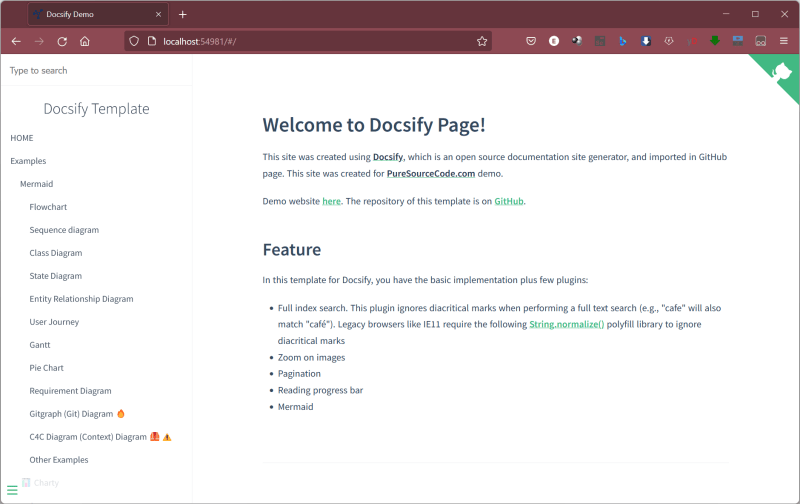Toggle the sidebar with the green hamburger
The image size is (800, 504).
(12, 490)
